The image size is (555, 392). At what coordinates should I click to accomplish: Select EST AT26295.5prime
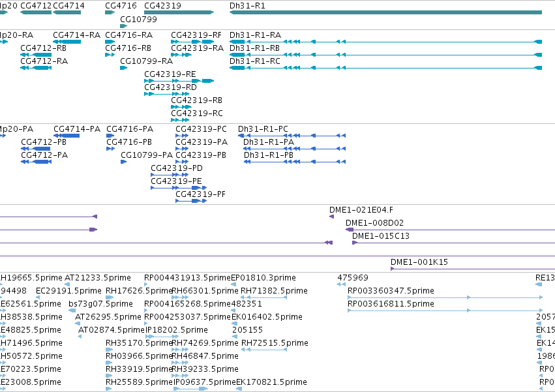click(x=78, y=324)
